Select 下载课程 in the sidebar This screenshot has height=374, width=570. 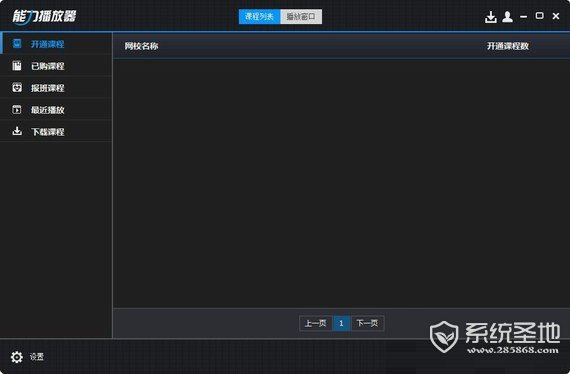tap(56, 131)
